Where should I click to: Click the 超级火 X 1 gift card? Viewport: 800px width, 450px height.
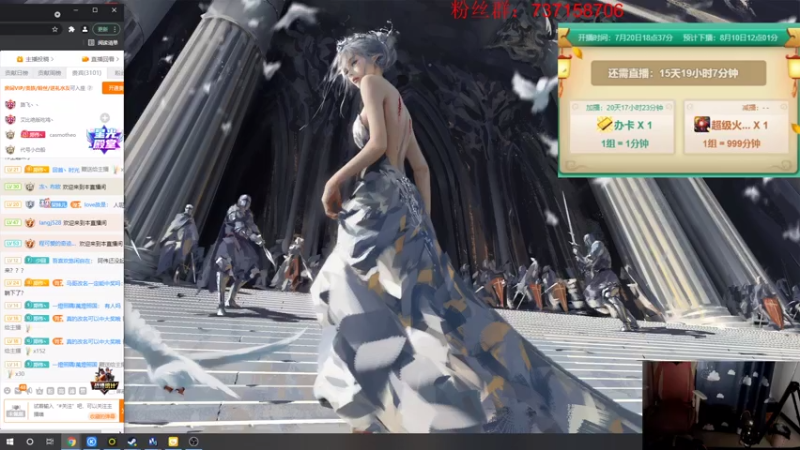[x=736, y=128]
